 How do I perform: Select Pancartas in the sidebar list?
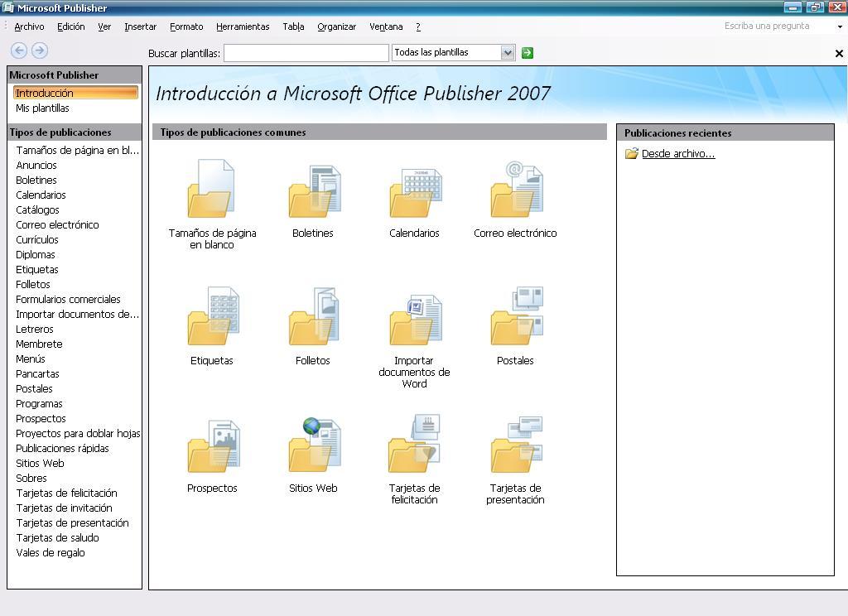click(x=37, y=373)
